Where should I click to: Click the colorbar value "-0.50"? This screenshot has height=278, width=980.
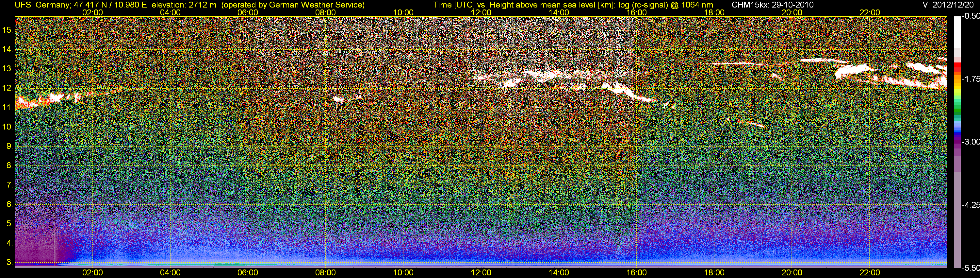coord(971,16)
